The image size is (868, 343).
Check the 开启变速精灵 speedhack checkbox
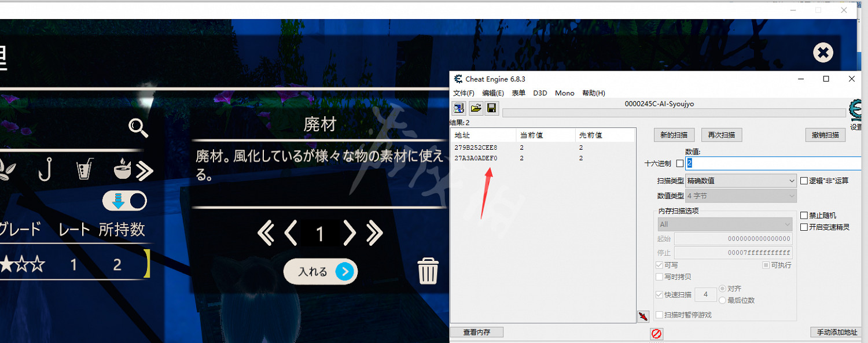point(804,227)
